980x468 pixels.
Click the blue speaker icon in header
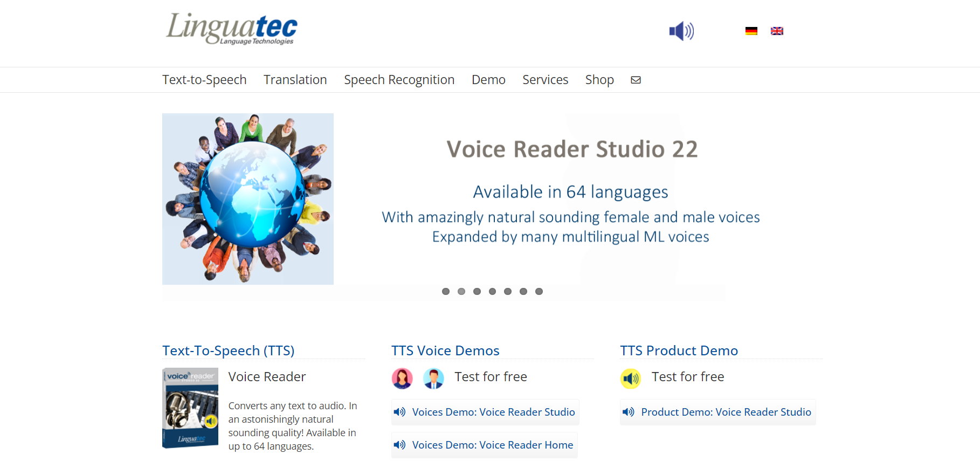coord(681,31)
